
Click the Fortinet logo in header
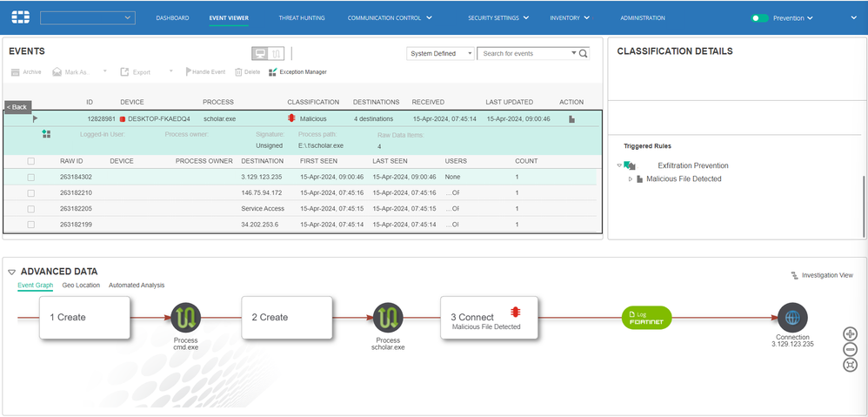pyautogui.click(x=21, y=17)
